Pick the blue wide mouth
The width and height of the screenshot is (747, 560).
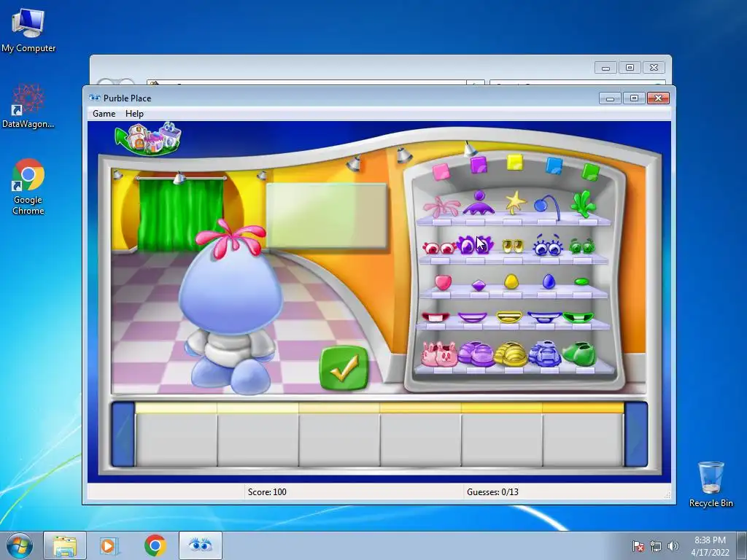coord(544,317)
